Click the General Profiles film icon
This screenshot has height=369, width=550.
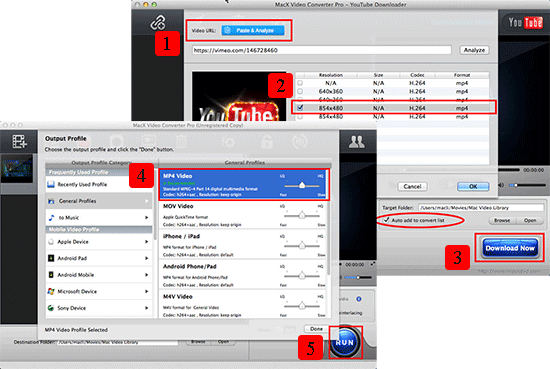(x=51, y=201)
